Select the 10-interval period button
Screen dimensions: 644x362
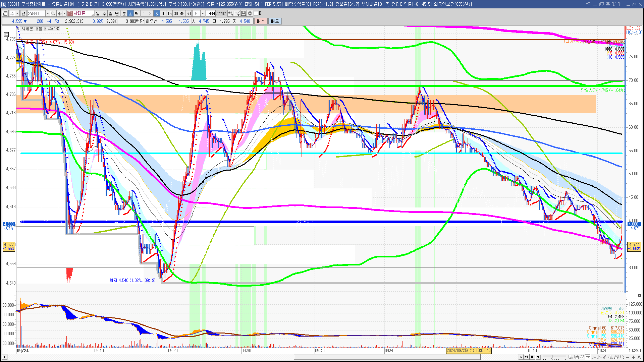pyautogui.click(x=163, y=13)
